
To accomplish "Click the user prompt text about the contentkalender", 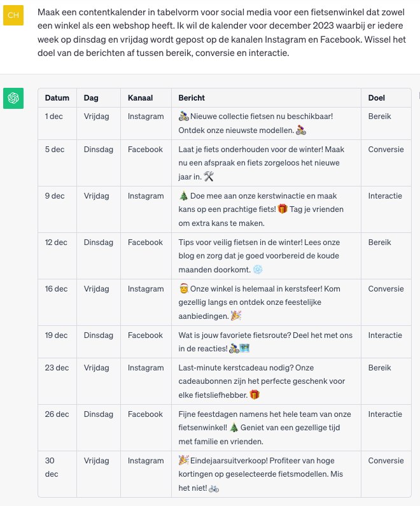I will point(223,32).
